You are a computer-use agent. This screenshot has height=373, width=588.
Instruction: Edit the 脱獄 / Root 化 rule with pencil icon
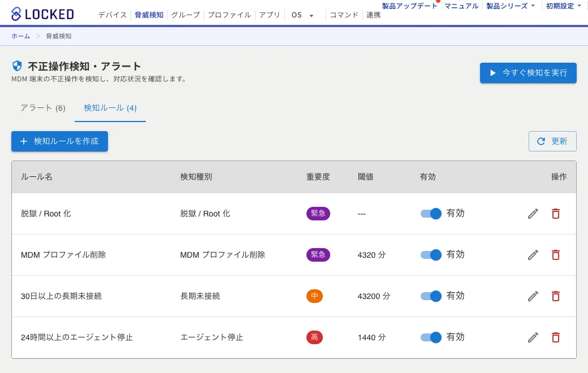pyautogui.click(x=533, y=214)
